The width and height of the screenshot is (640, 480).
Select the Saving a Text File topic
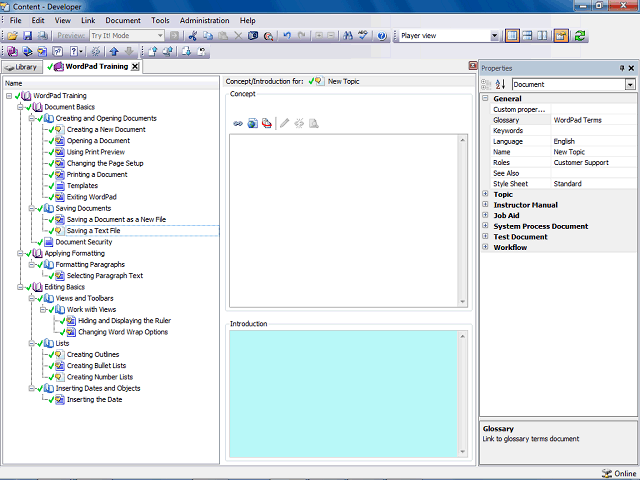pos(93,231)
